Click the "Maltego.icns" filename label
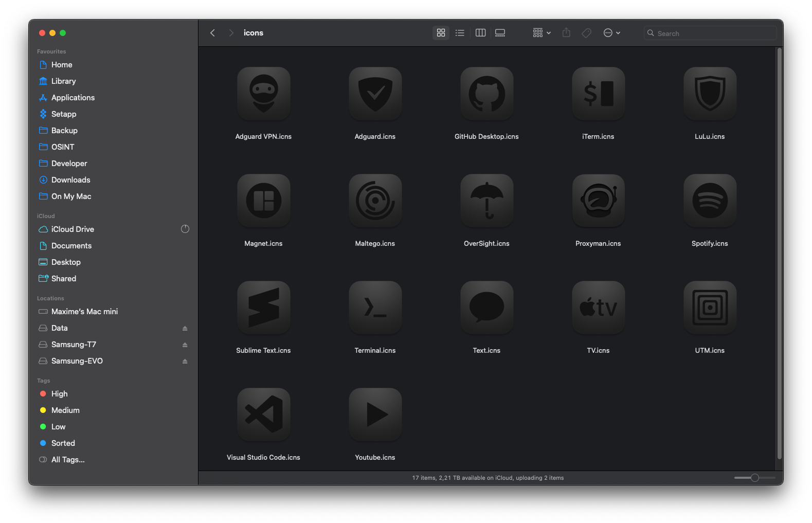Image resolution: width=812 pixels, height=523 pixels. click(x=375, y=243)
